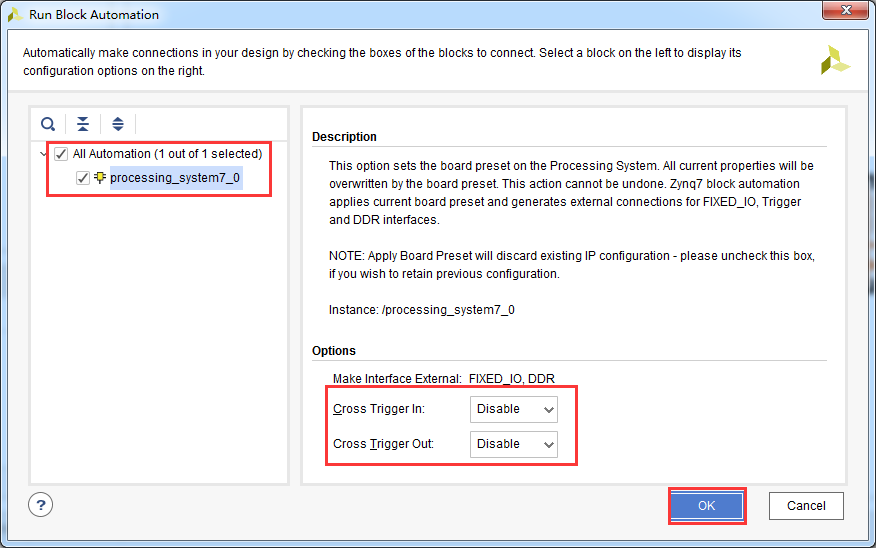Collapse the All Automation tree node

point(44,154)
